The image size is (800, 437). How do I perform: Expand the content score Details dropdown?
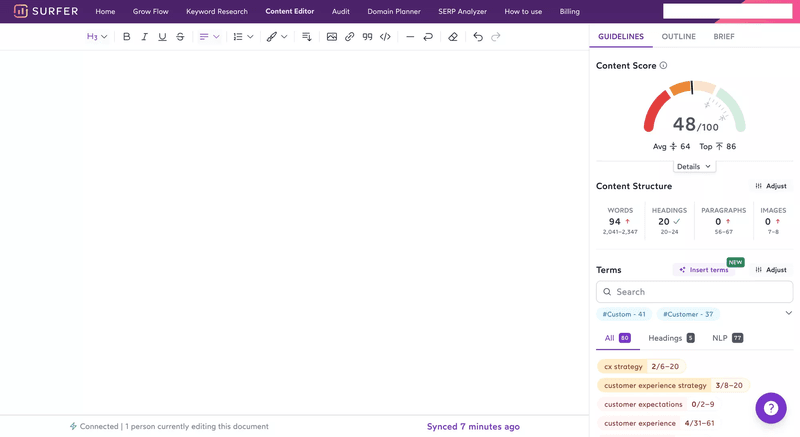(x=694, y=166)
